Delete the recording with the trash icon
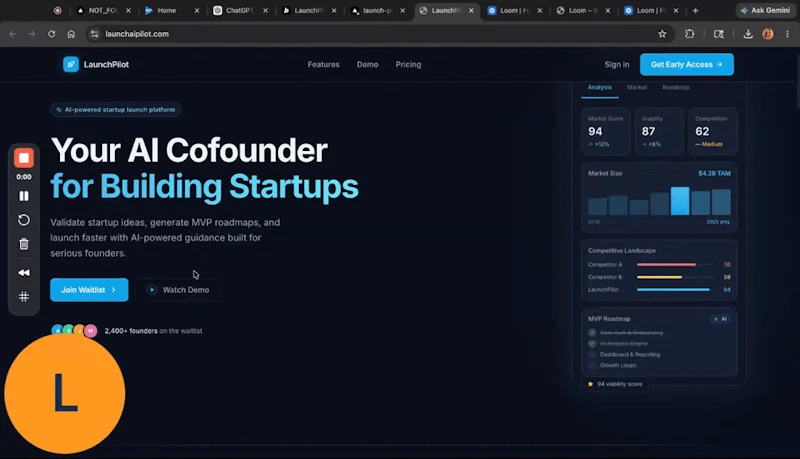Screen dimensions: 800x459 coord(24,244)
